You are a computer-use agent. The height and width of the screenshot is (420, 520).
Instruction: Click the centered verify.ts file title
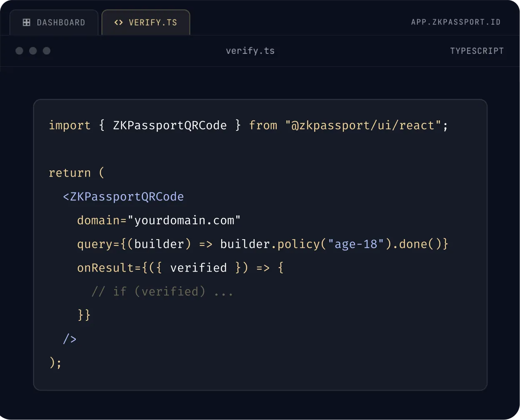click(x=250, y=51)
